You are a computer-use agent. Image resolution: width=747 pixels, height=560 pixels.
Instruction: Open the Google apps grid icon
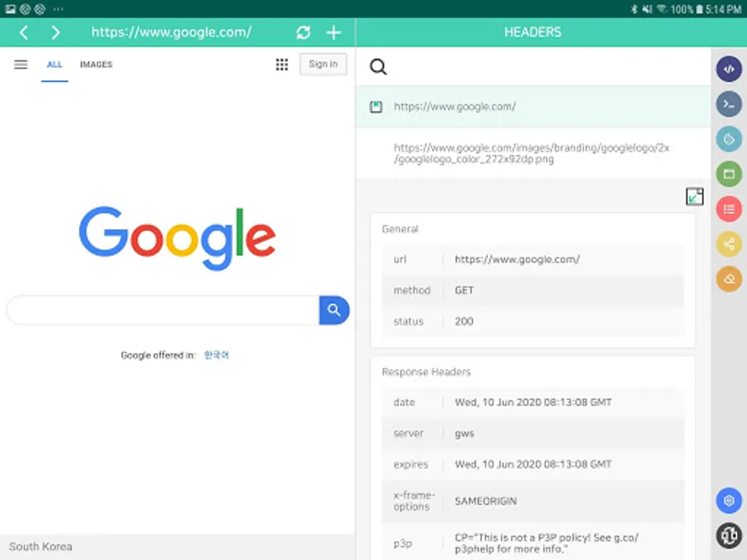point(282,64)
